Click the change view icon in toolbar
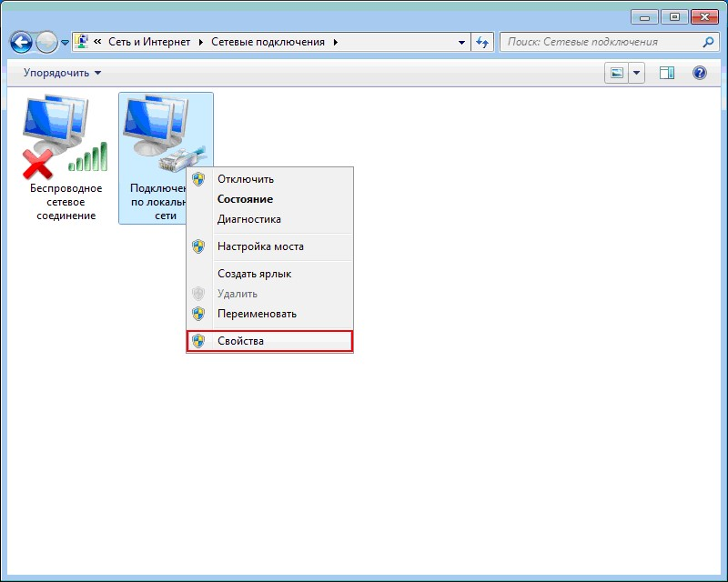728x582 pixels. pos(618,73)
